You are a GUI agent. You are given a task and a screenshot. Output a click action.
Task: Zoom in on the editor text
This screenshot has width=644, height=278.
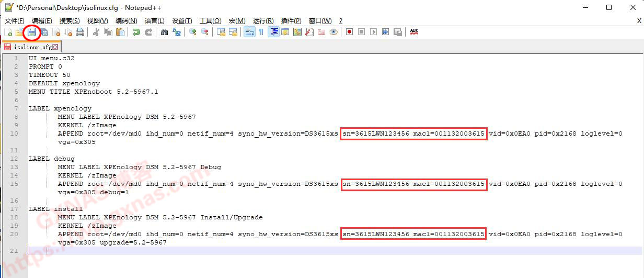click(x=193, y=32)
